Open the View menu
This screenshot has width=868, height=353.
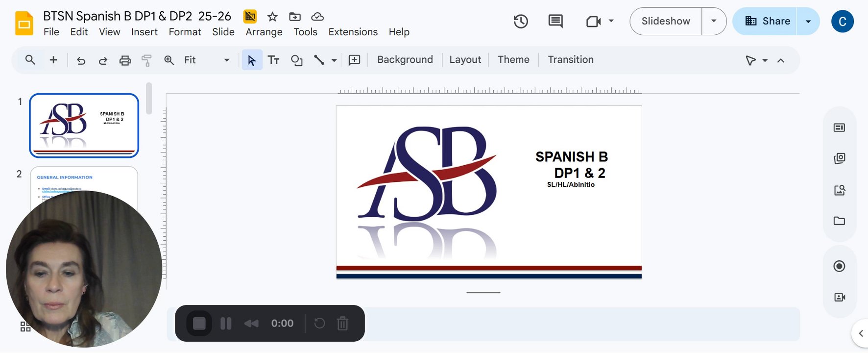[109, 32]
